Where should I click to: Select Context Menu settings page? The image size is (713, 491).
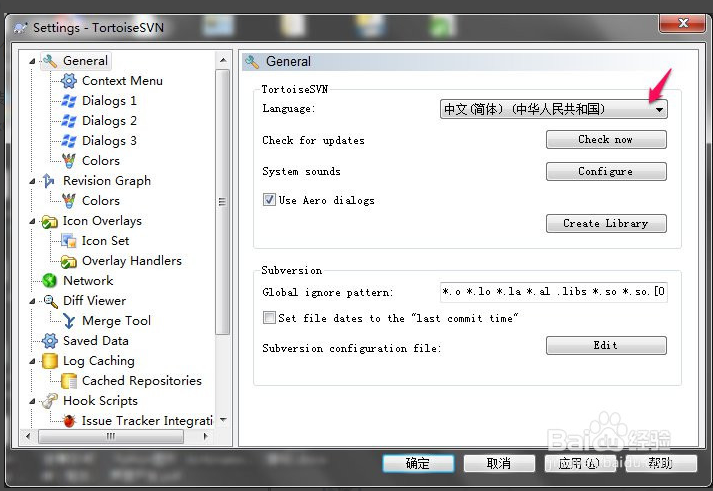coord(122,81)
